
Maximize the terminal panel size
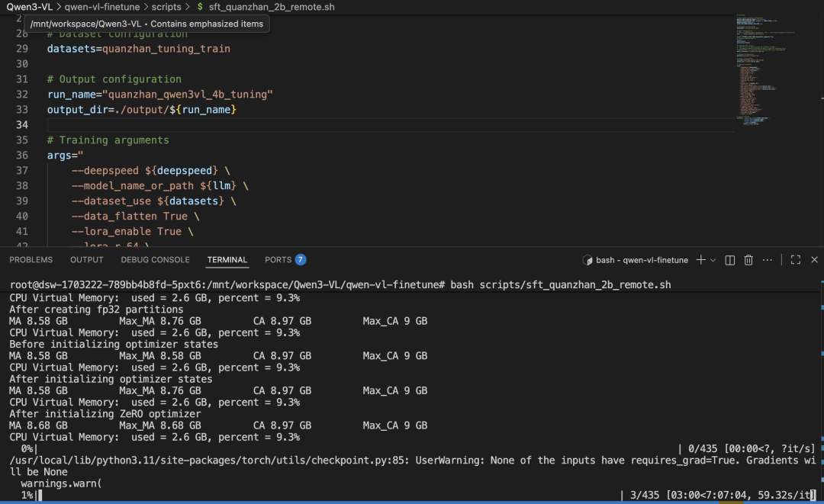[795, 260]
